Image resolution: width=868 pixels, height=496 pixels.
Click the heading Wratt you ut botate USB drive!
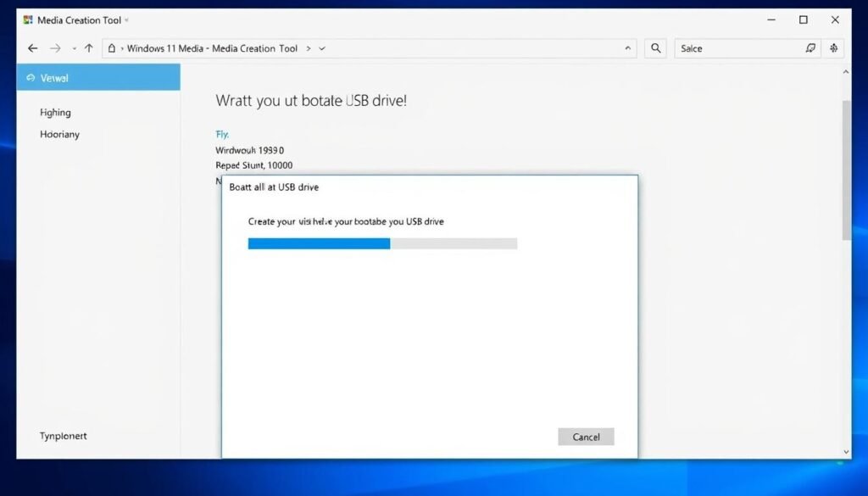click(311, 101)
